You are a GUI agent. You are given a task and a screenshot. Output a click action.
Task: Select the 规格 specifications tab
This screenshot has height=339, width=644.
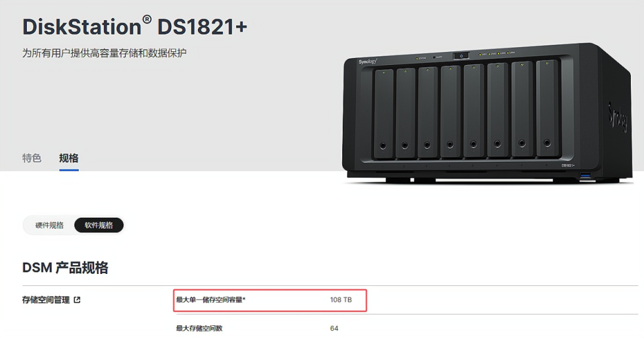coord(69,158)
